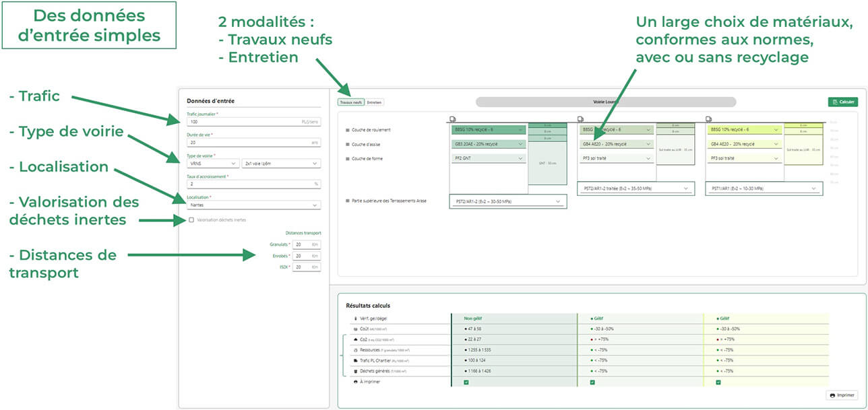Image resolution: width=868 pixels, height=410 pixels.
Task: Click the icon beside the Ressources row
Action: (x=356, y=350)
